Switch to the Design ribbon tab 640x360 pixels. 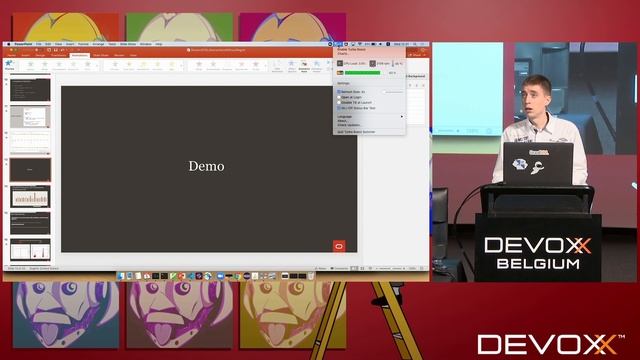(40, 55)
